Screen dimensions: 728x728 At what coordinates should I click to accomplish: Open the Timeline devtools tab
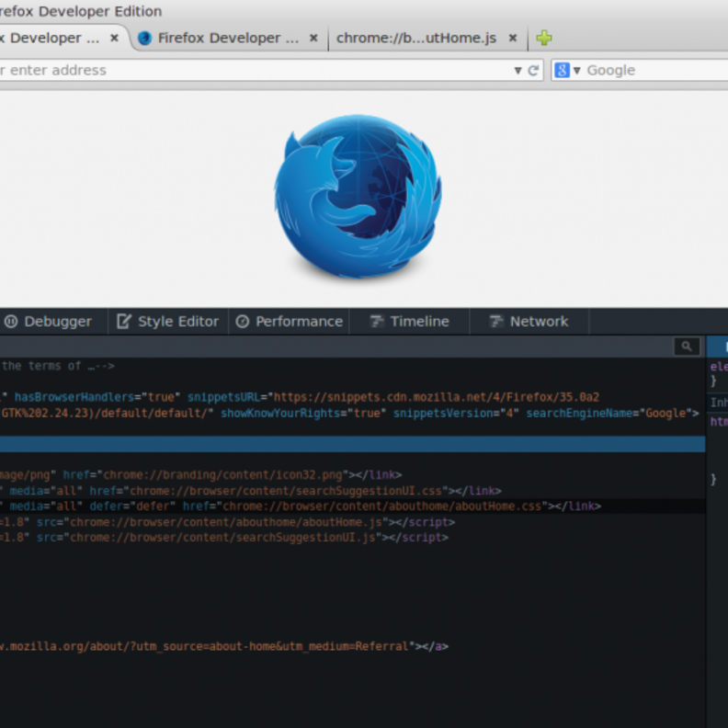click(x=410, y=322)
